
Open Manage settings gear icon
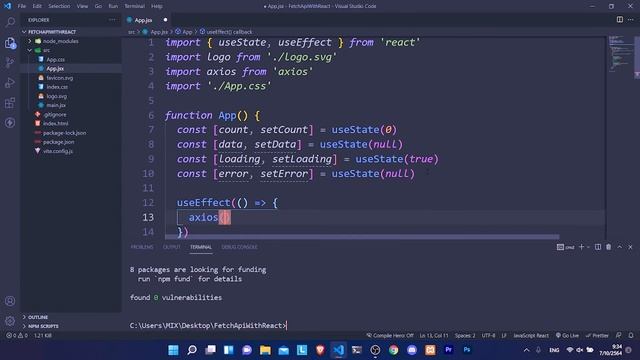(10, 321)
